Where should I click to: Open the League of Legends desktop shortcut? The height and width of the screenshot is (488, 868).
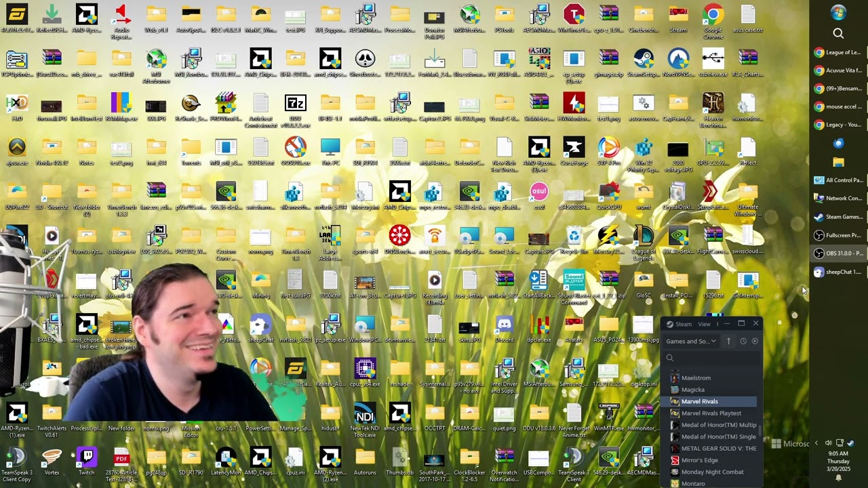[643, 243]
